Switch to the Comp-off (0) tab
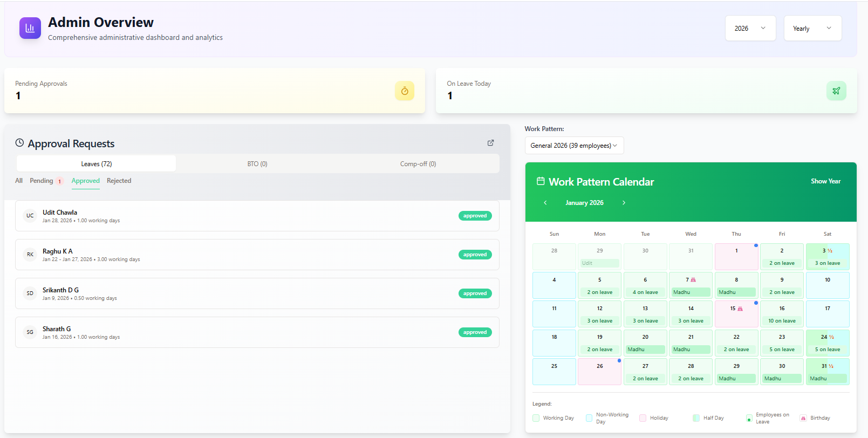Image resolution: width=868 pixels, height=438 pixels. pyautogui.click(x=418, y=164)
